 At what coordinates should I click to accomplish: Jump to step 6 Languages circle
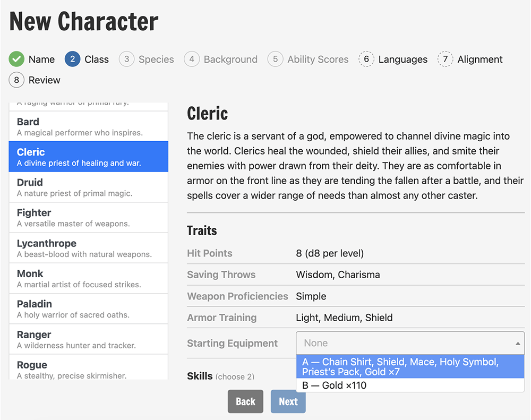(366, 59)
